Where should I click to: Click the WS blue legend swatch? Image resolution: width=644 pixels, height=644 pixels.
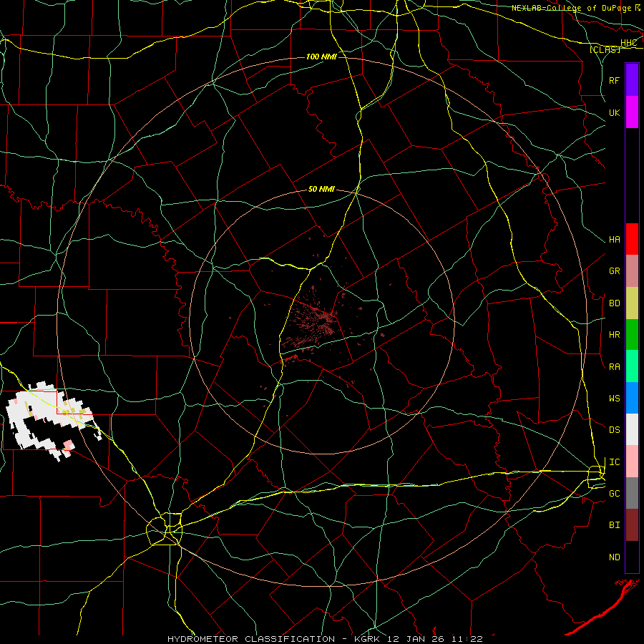point(632,398)
